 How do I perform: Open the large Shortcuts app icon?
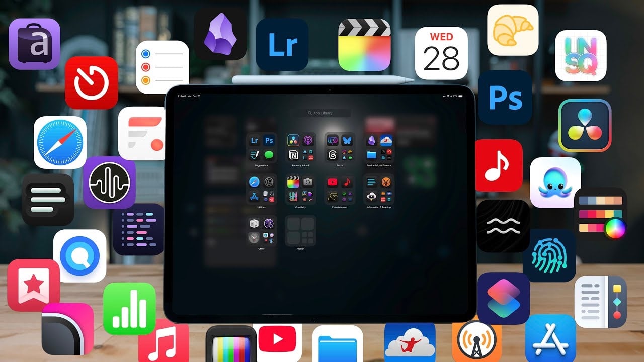pyautogui.click(x=503, y=298)
